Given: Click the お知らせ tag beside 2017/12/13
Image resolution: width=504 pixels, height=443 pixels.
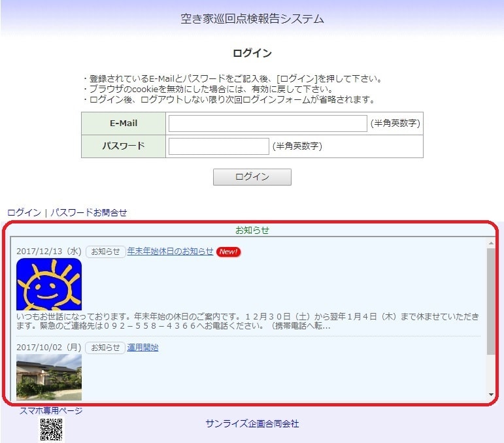Looking at the screenshot, I should click(105, 252).
